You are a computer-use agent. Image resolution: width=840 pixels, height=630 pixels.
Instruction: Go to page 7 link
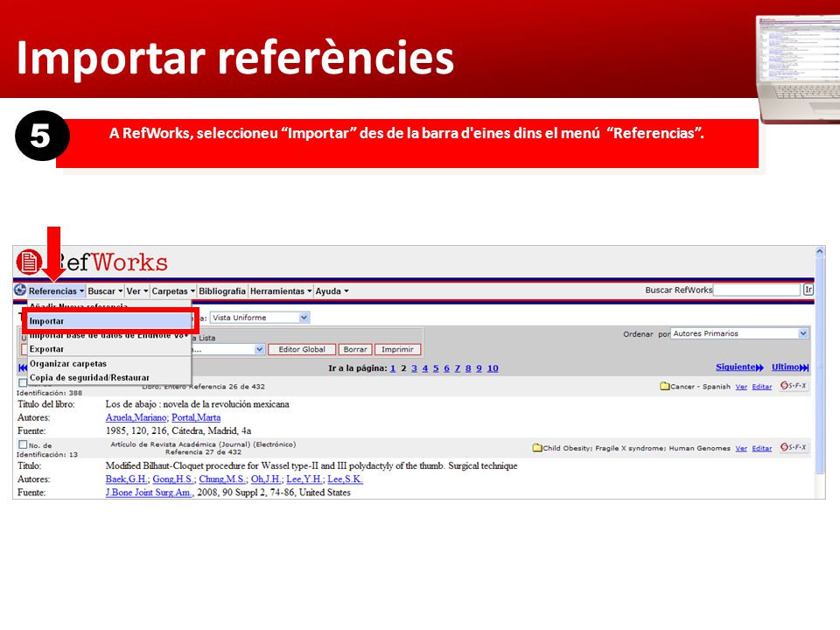[x=457, y=368]
